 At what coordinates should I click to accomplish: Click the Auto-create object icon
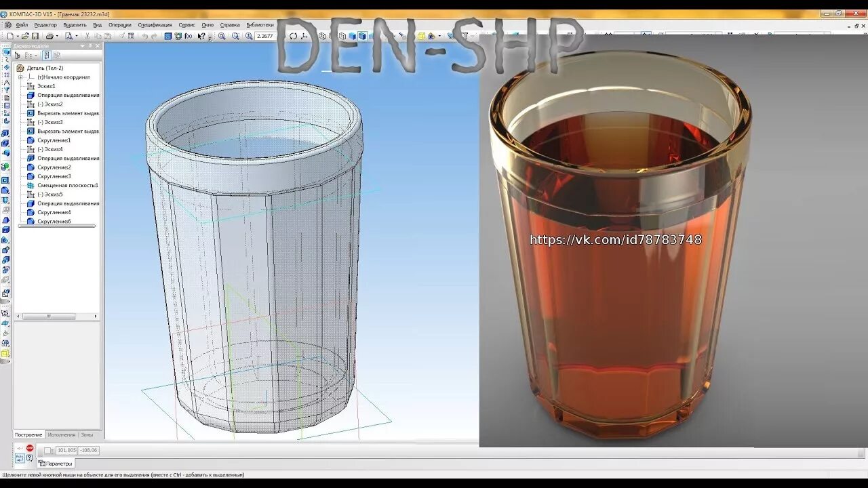pos(20,458)
